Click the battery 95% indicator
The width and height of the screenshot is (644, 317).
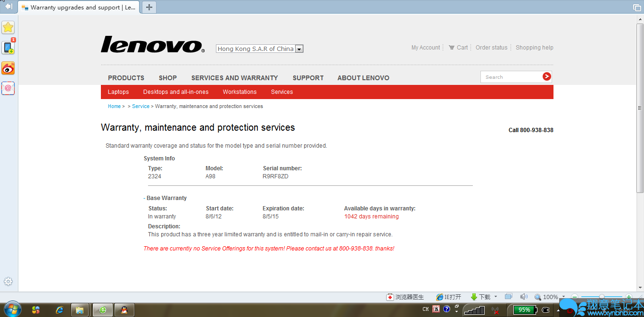524,310
